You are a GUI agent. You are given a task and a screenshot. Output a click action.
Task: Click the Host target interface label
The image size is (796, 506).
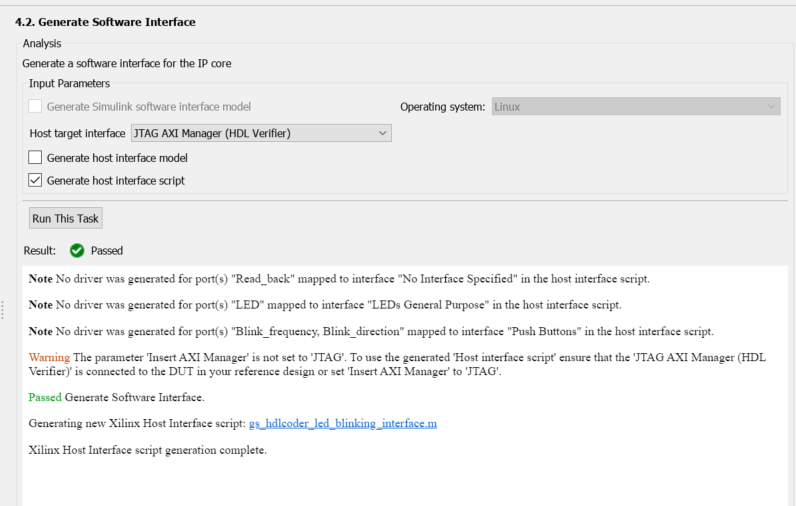pos(77,133)
